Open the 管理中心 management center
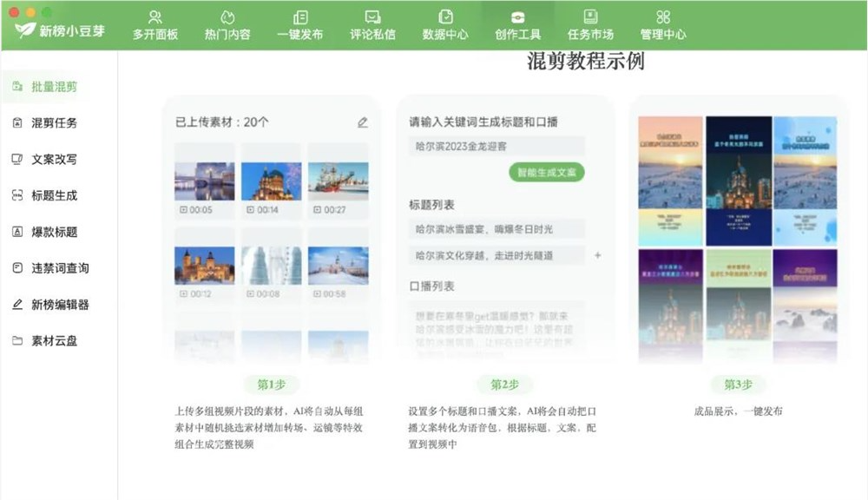Image resolution: width=868 pixels, height=500 pixels. [663, 24]
